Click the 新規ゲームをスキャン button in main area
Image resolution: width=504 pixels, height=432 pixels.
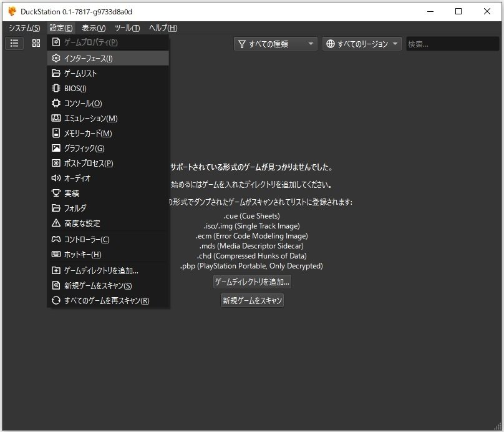(252, 300)
